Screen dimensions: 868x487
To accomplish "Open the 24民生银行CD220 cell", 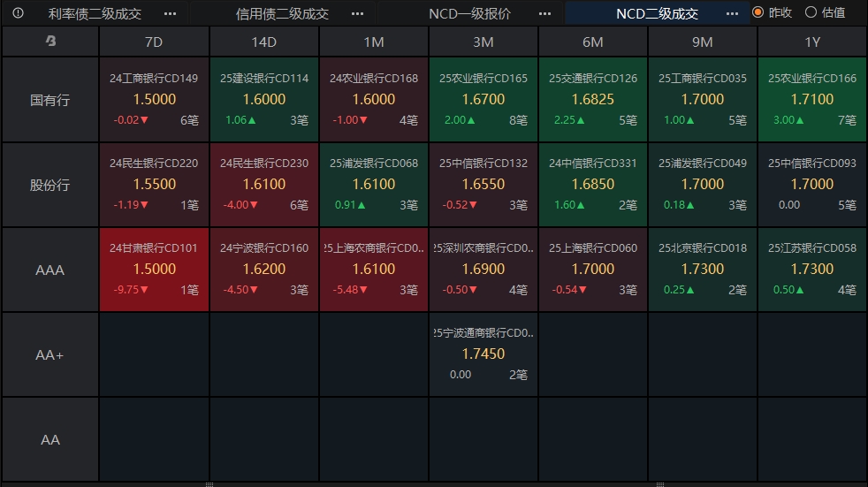I will 154,185.
